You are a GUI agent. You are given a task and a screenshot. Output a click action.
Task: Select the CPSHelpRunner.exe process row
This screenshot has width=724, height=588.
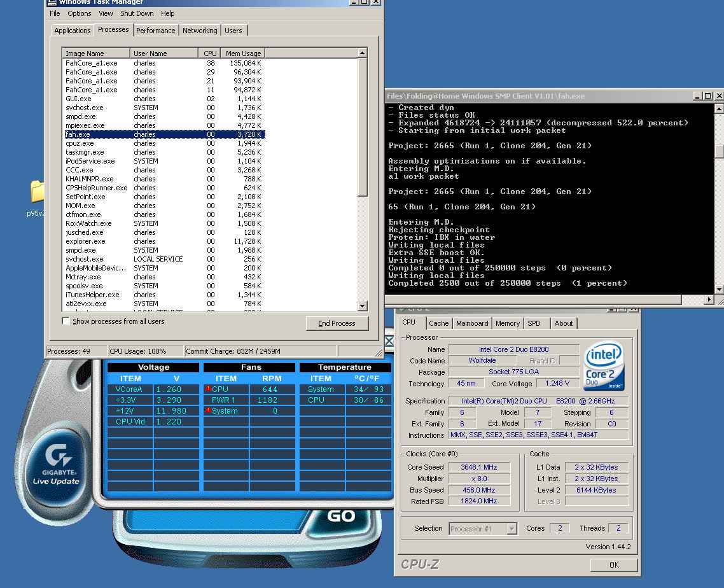click(x=164, y=188)
